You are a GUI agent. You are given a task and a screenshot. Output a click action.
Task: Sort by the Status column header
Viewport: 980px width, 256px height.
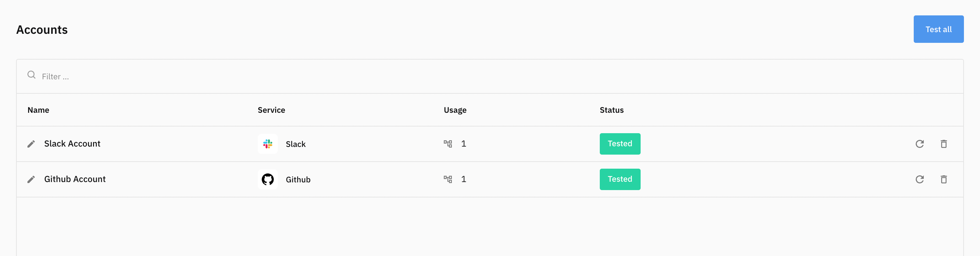pyautogui.click(x=611, y=110)
